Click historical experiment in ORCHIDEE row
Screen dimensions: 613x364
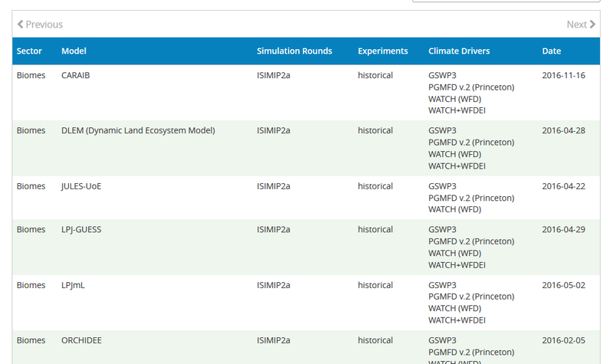(x=375, y=340)
